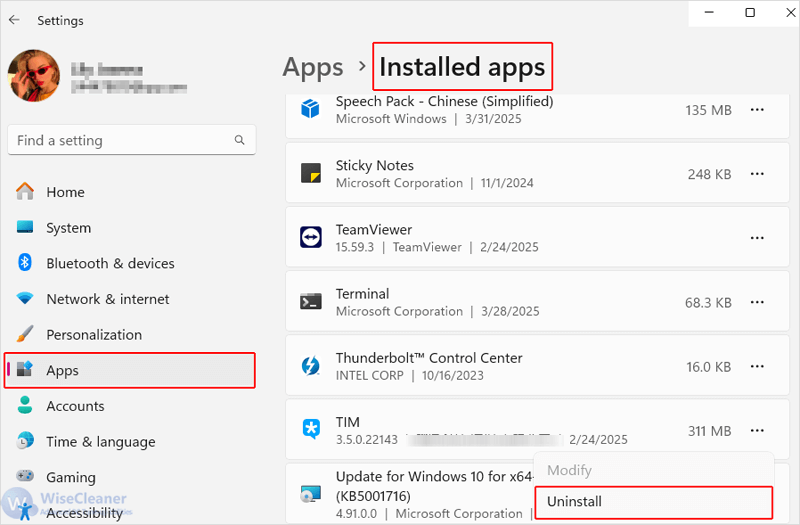Click the Installed apps heading
The height and width of the screenshot is (525, 800).
[462, 67]
